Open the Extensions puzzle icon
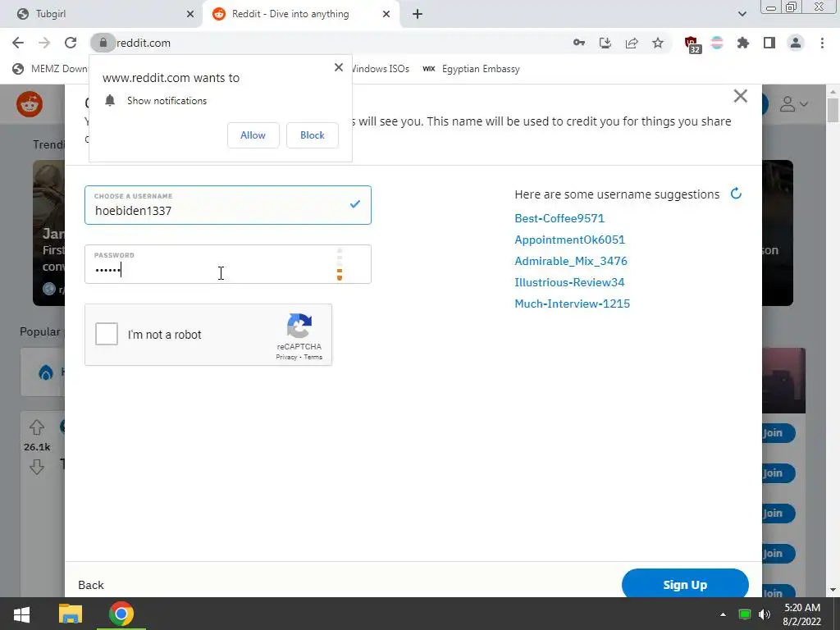Viewport: 840px width, 630px height. (x=743, y=43)
